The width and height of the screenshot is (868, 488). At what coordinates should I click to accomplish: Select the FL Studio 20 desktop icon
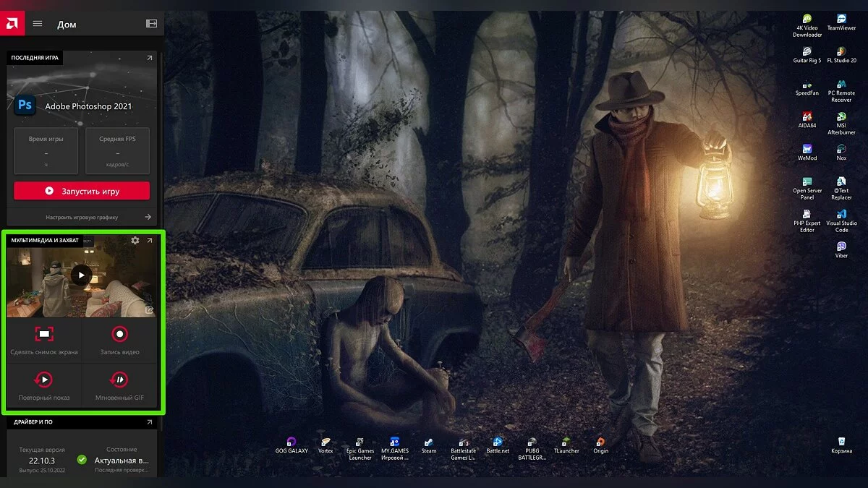click(x=841, y=56)
